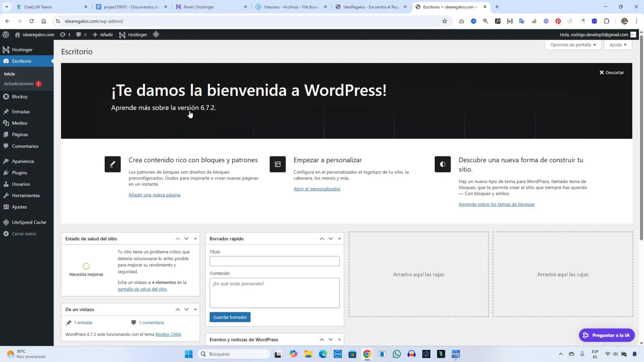Open the Apariencia section
Screen dimensions: 644x362
(x=22, y=160)
